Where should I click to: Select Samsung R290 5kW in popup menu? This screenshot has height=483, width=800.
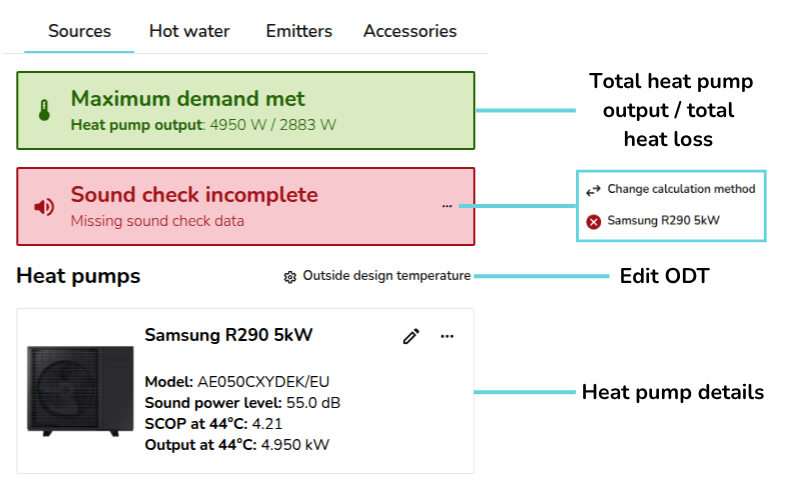[664, 221]
